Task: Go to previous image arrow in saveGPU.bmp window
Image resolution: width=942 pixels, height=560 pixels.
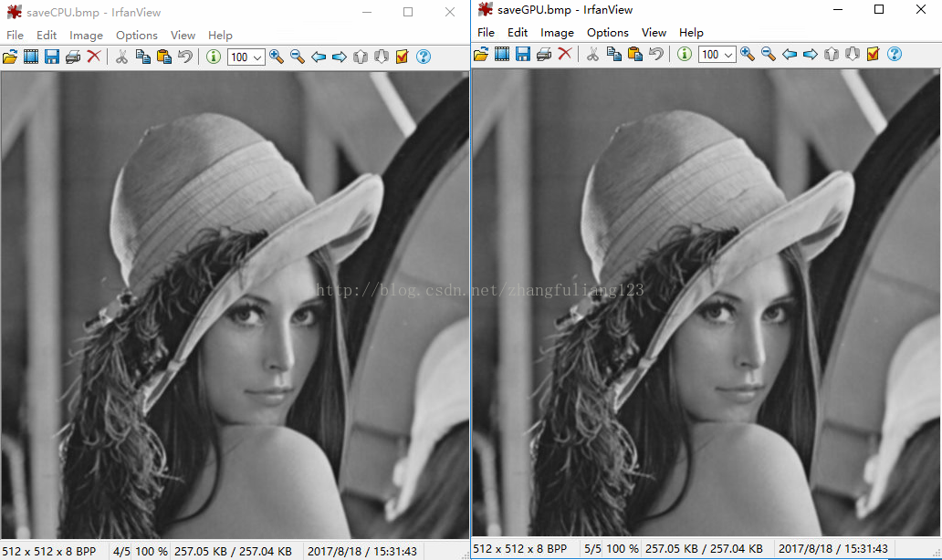Action: pos(790,54)
